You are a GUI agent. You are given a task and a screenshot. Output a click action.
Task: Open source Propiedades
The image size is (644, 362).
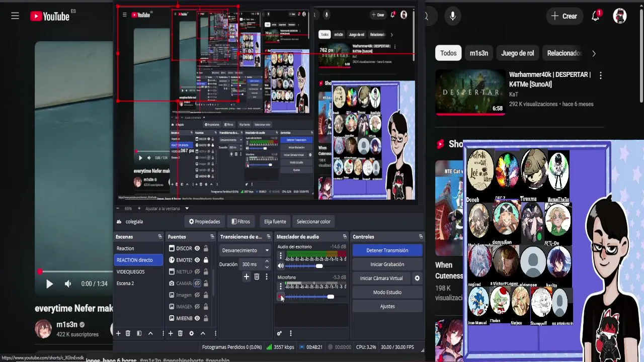coord(204,222)
